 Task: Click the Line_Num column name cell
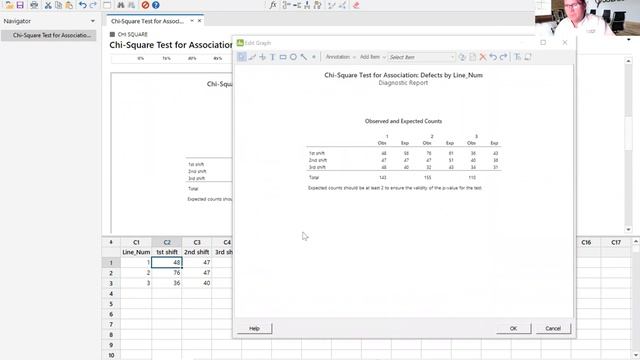136,252
